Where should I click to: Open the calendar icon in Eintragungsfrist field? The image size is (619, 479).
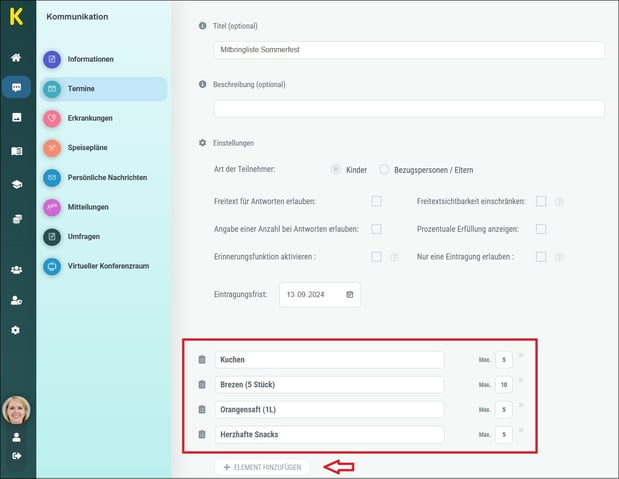(350, 295)
